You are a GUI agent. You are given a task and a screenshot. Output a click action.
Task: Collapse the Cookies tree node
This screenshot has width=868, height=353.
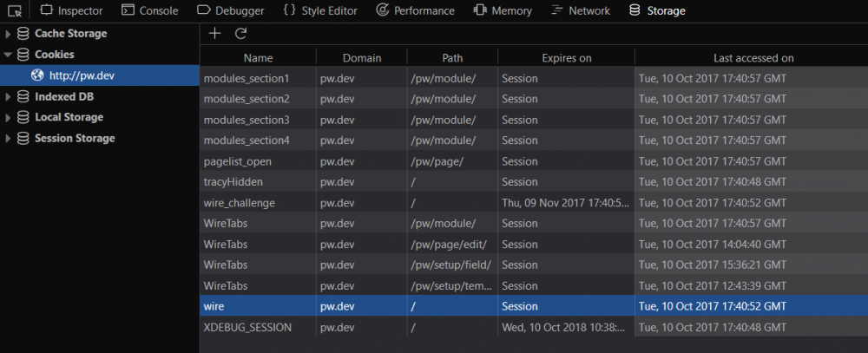(9, 55)
